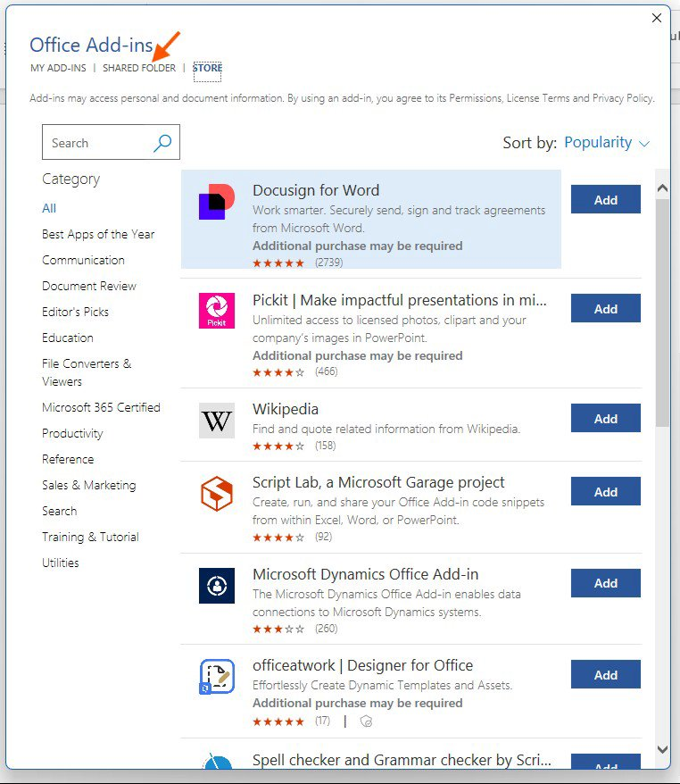Image resolution: width=680 pixels, height=784 pixels.
Task: Open Sales & Marketing category
Action: click(89, 485)
